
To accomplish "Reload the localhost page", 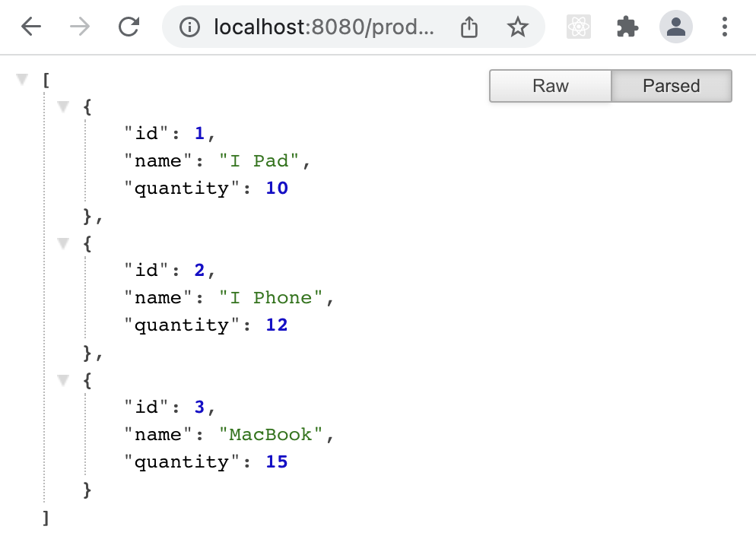I will [129, 27].
